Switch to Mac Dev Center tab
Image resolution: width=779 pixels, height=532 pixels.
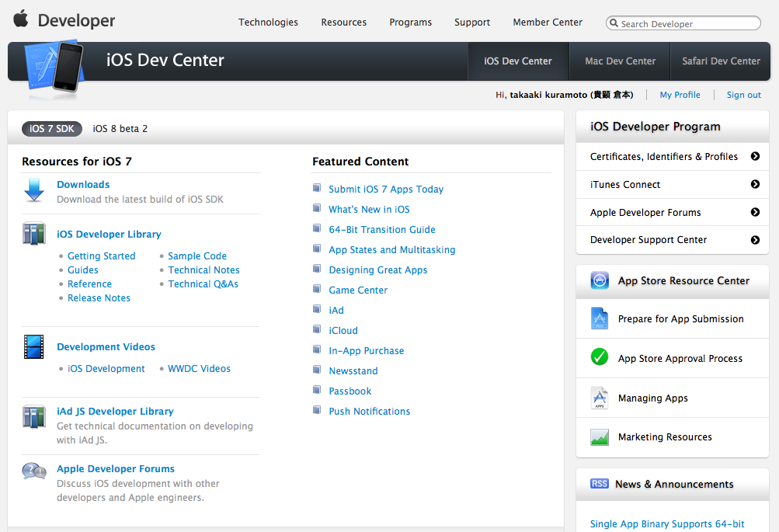[620, 61]
